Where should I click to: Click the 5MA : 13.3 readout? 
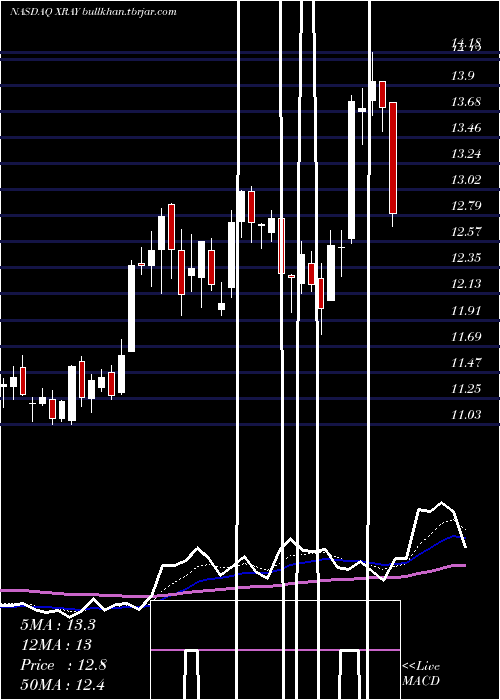point(58,625)
